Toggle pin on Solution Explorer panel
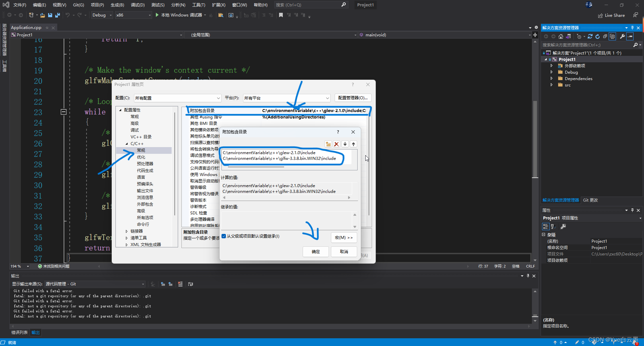The width and height of the screenshot is (644, 346). click(x=633, y=28)
